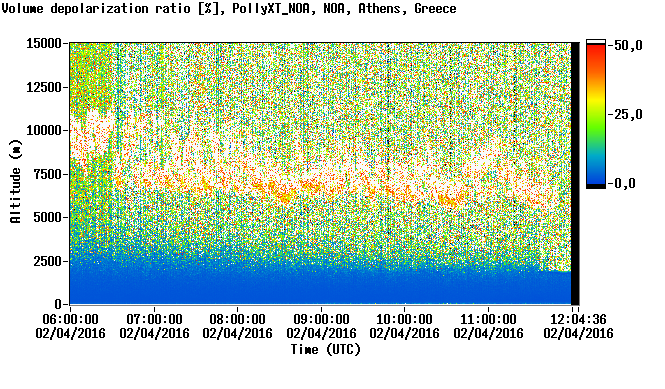665x389 pixels.
Task: Click the 06:00:00 time axis label
Action: (70, 319)
